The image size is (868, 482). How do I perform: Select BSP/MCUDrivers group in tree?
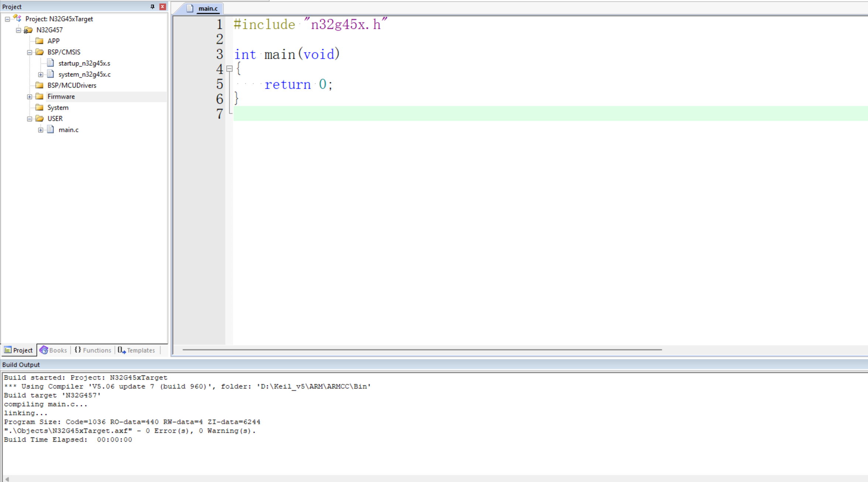[x=72, y=85]
